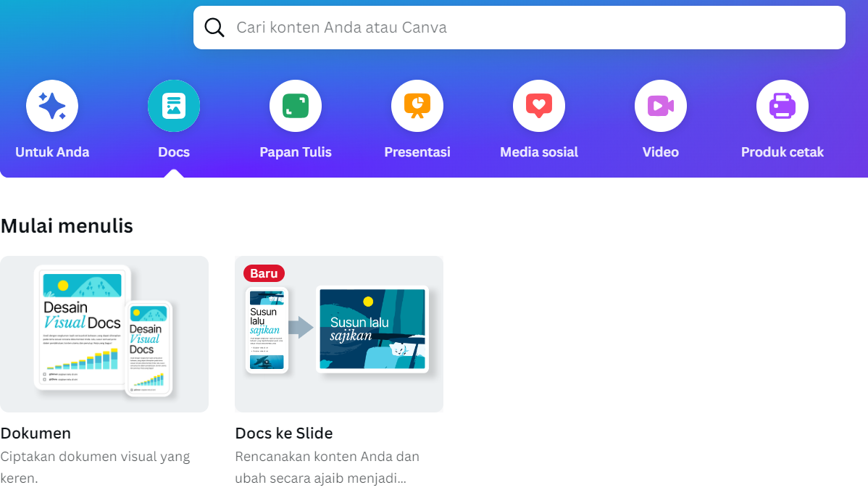Open the Presentasi presentation icon

[417, 105]
